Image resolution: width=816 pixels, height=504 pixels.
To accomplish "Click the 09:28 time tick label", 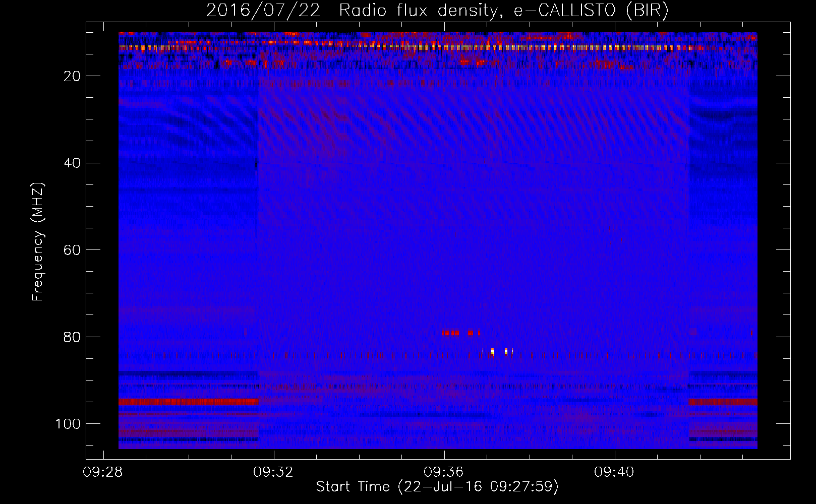I will coord(103,473).
